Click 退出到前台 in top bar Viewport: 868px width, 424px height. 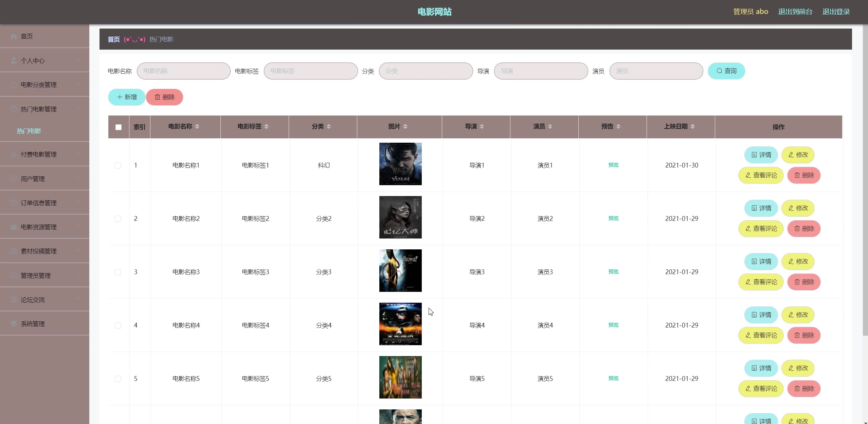795,12
